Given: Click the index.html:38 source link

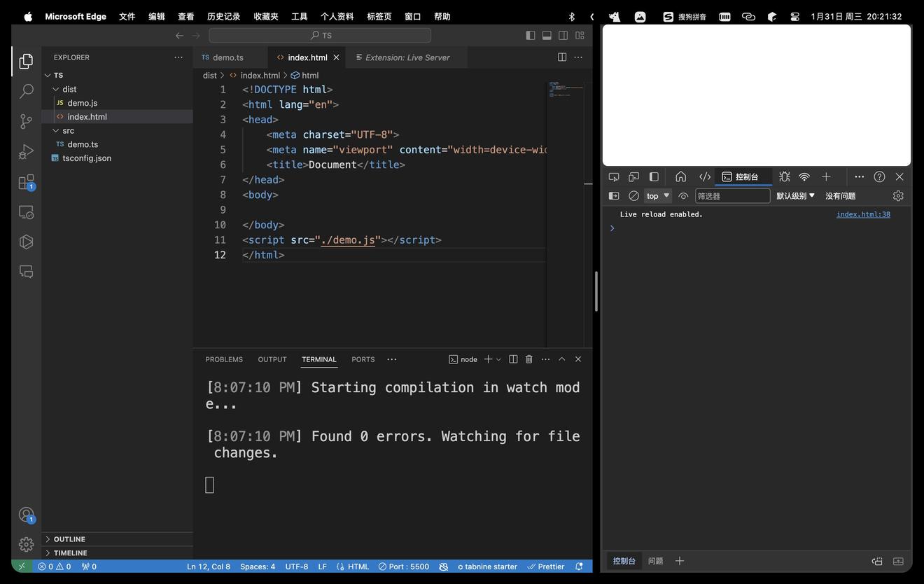Looking at the screenshot, I should click(x=863, y=214).
